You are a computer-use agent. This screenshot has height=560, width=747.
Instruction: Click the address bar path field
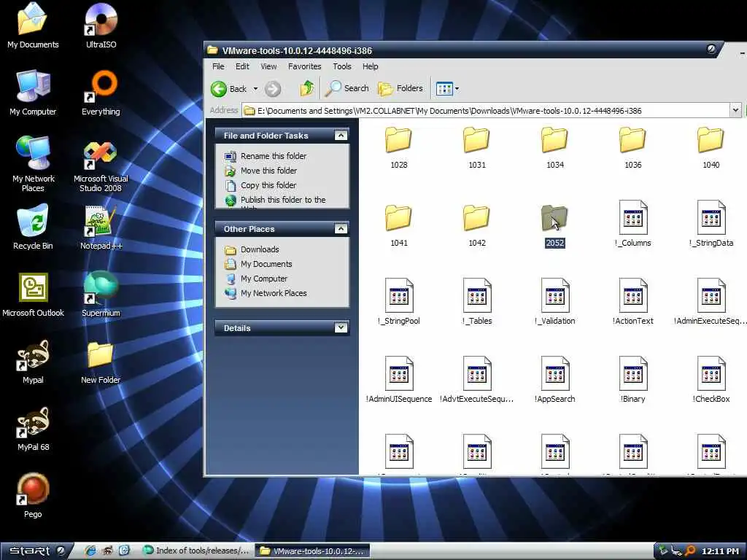[x=486, y=111]
